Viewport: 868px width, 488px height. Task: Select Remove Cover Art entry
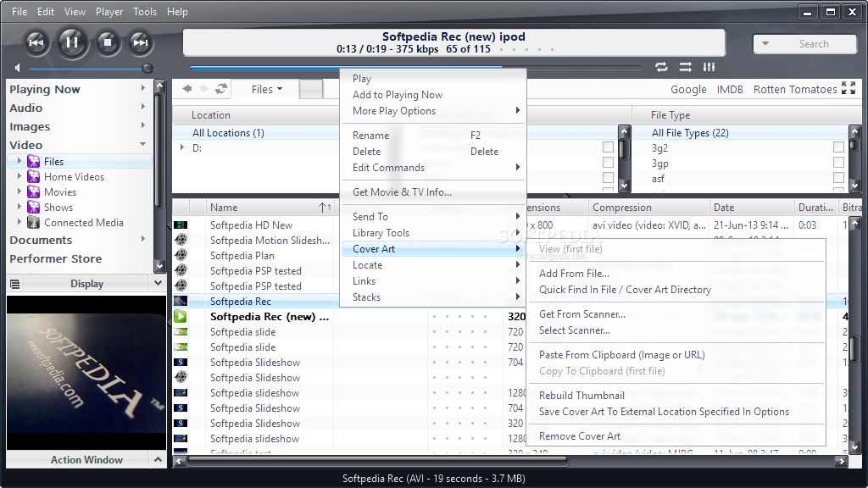pos(580,436)
